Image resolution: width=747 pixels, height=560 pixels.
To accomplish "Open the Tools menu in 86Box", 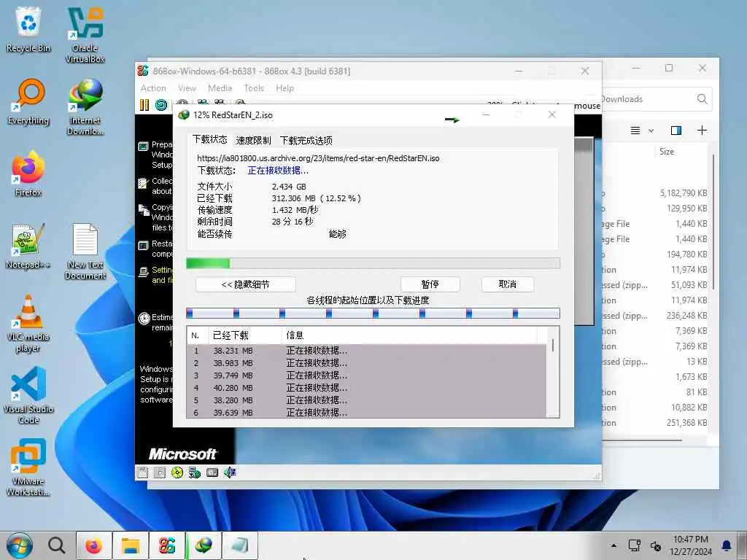I will pos(254,88).
